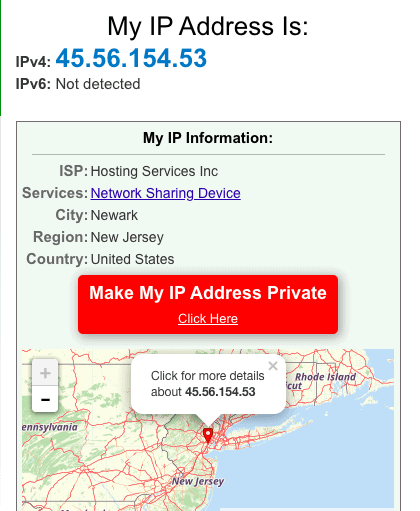The image size is (420, 511).
Task: Click bold IP address in map popup
Action: 220,392
